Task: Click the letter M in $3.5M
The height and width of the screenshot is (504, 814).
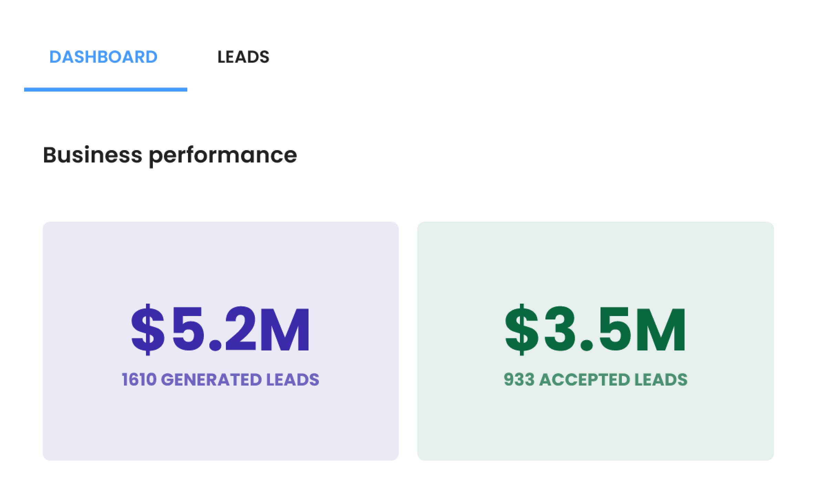Action: [x=660, y=329]
